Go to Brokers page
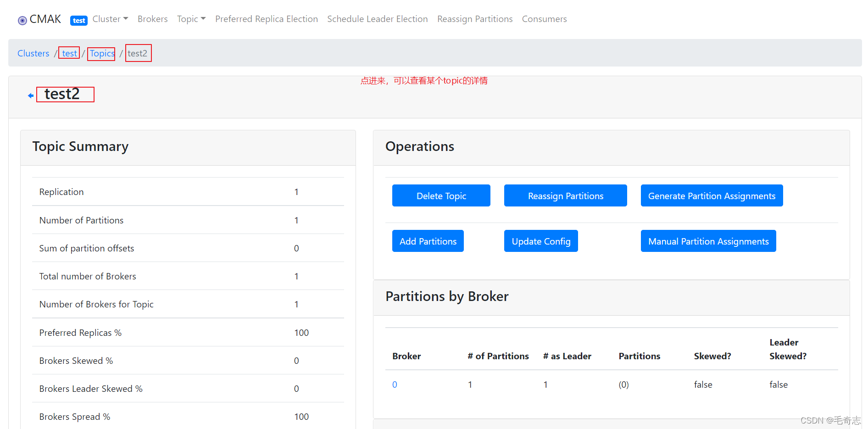Screen dimensions: 868x429 (153, 19)
